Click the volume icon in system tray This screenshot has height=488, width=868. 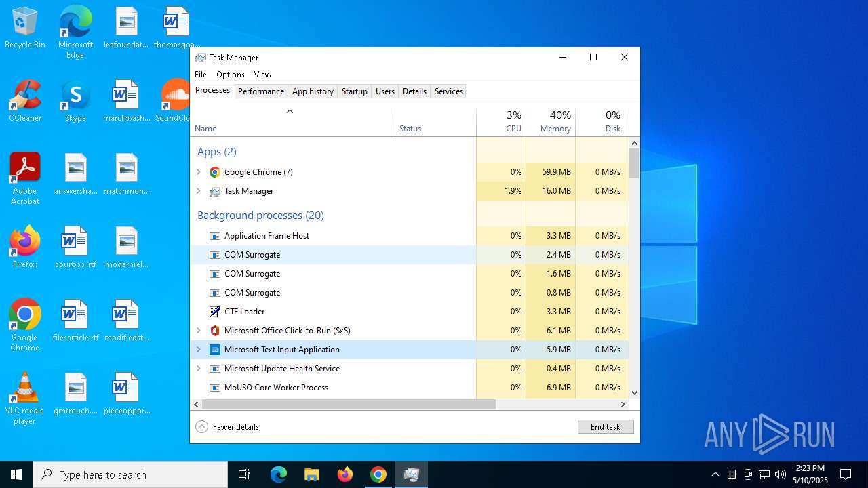[x=781, y=474]
